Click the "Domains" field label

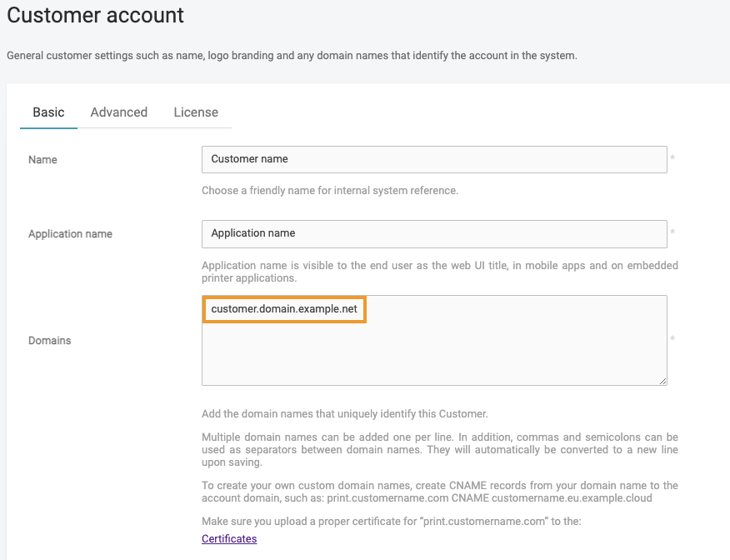click(49, 341)
